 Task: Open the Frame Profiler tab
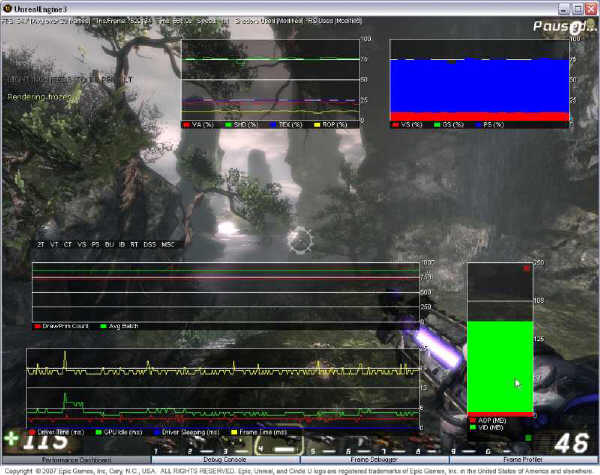pos(523,460)
